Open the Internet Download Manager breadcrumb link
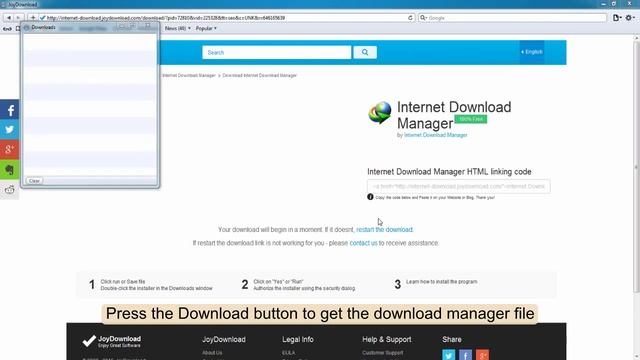The width and height of the screenshot is (640, 360). click(x=189, y=76)
